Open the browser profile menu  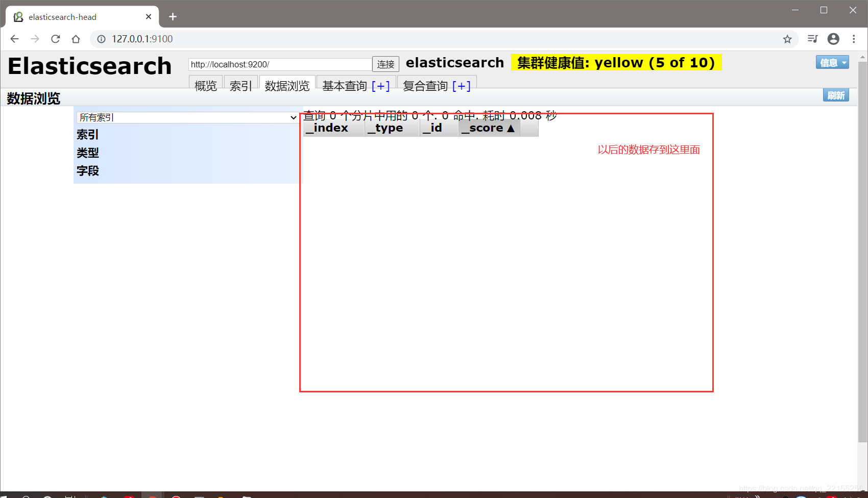833,39
